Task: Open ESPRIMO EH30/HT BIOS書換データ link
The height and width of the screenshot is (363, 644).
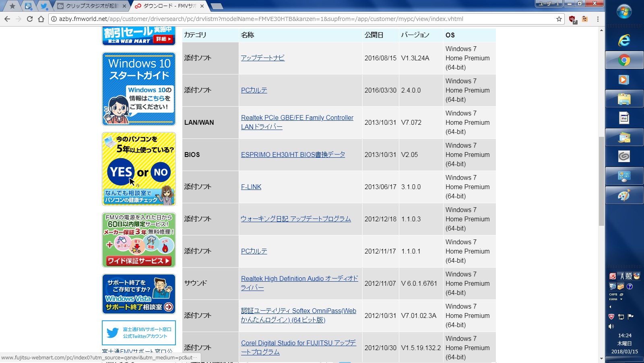Action: click(293, 155)
